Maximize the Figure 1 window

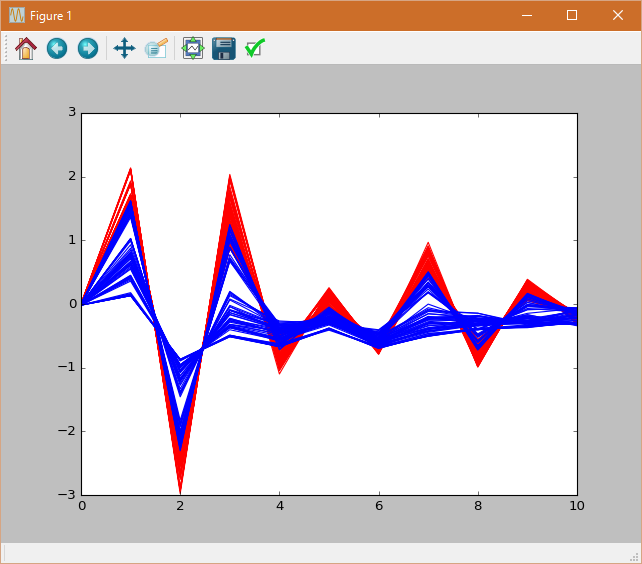tap(572, 16)
